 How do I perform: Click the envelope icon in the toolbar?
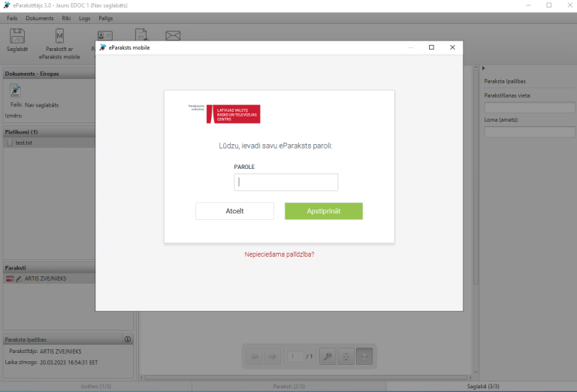tap(174, 35)
